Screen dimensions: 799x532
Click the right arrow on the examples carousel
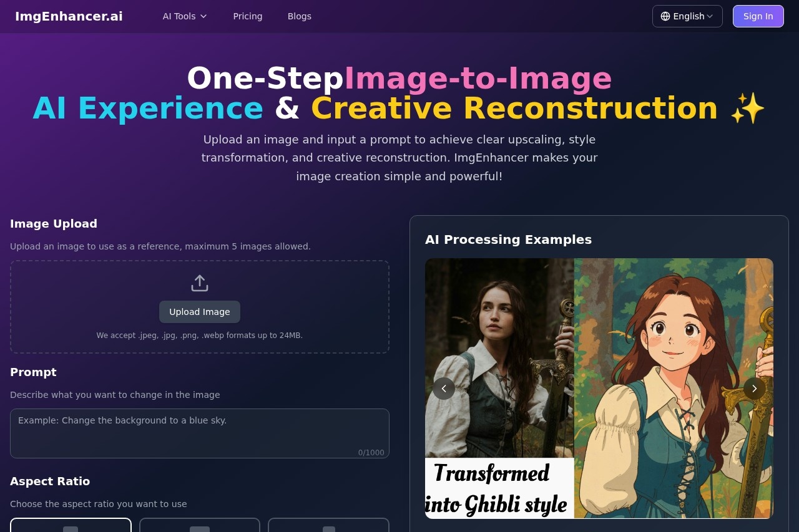coord(754,388)
